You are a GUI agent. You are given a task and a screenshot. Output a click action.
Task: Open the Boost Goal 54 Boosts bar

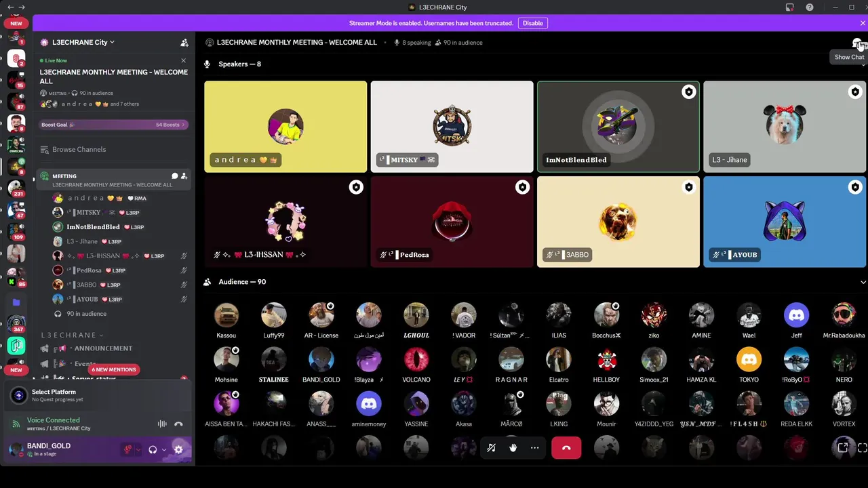point(113,125)
